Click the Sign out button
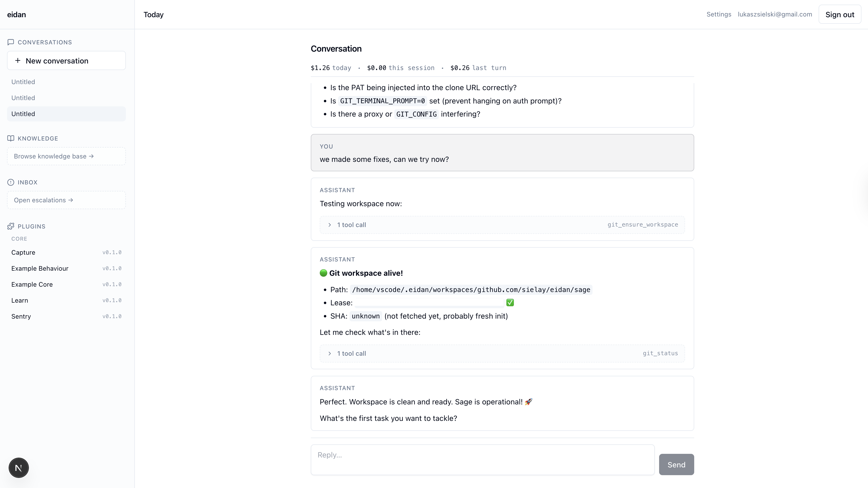The image size is (868, 488). tap(840, 15)
